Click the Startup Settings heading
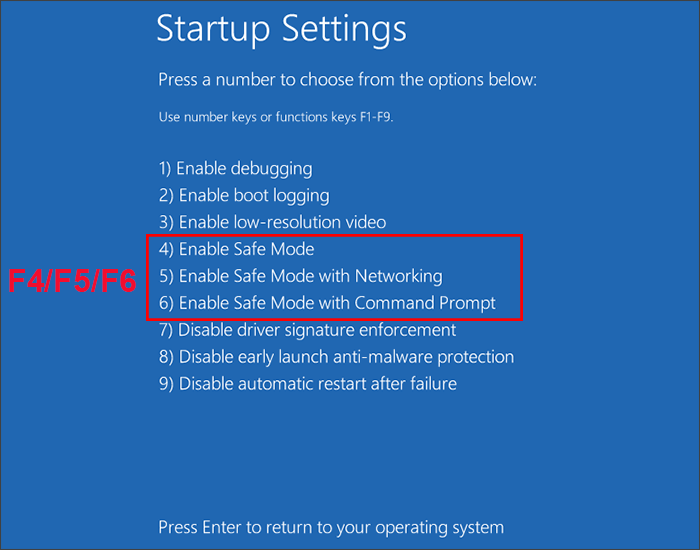This screenshot has height=550, width=700. point(281,30)
